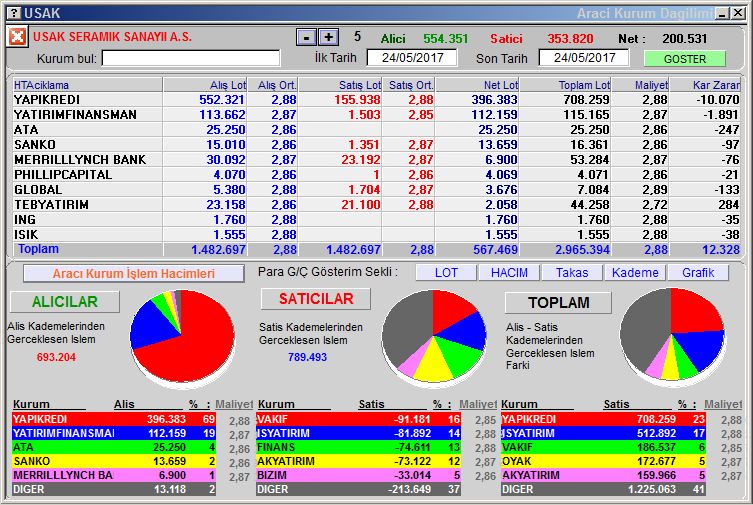The width and height of the screenshot is (753, 505).
Task: Decrease the broker count with the minus button
Action: 306,37
